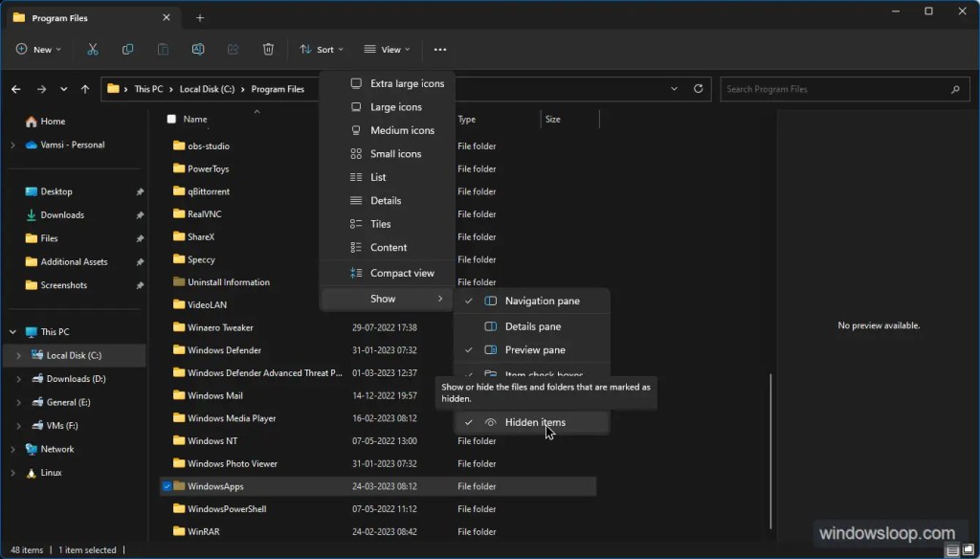Open the New dropdown
The width and height of the screenshot is (980, 559).
click(x=38, y=50)
